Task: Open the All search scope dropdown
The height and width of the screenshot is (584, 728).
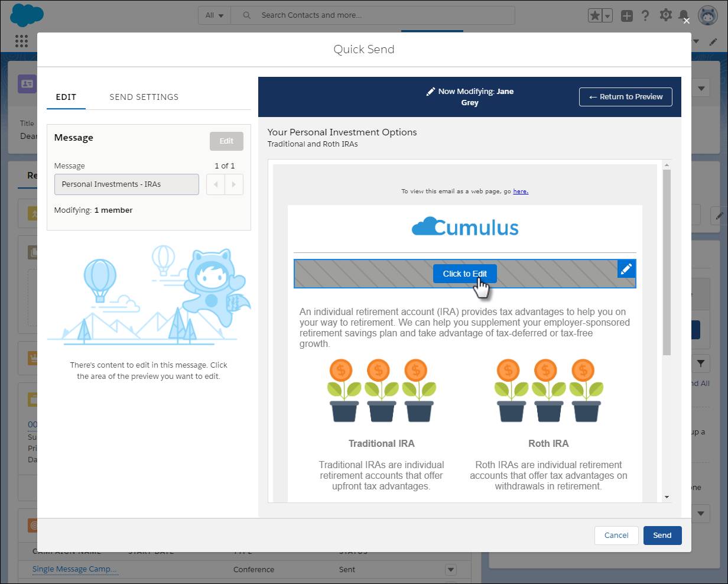Action: tap(214, 15)
